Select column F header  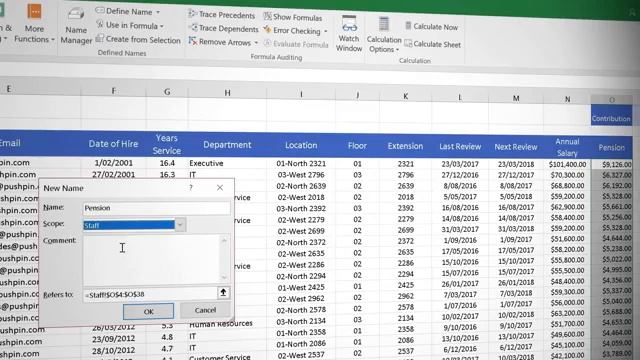pos(113,91)
